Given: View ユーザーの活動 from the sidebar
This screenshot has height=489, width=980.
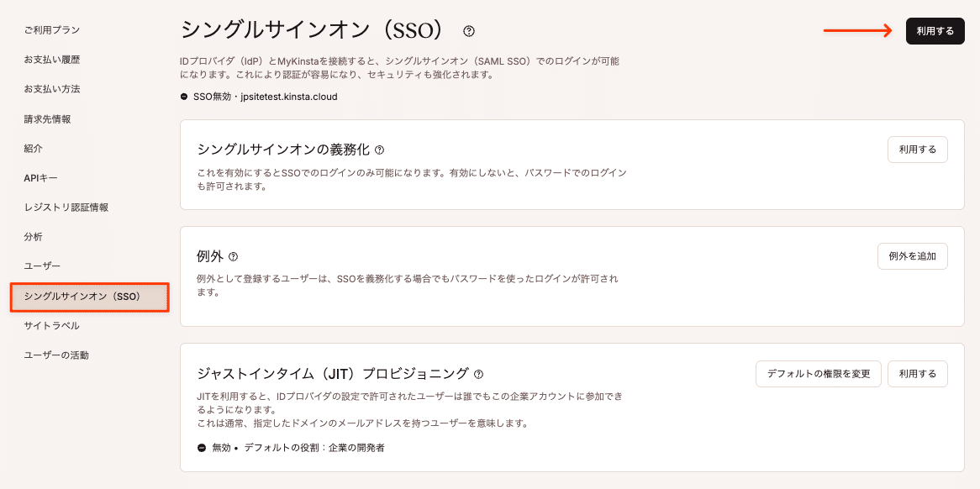Looking at the screenshot, I should [55, 354].
